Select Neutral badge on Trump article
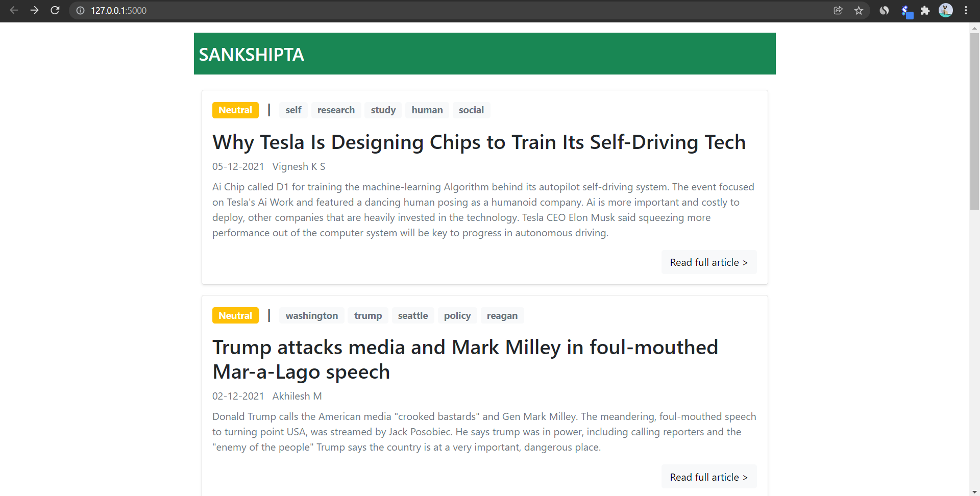This screenshot has width=980, height=496. pyautogui.click(x=235, y=315)
